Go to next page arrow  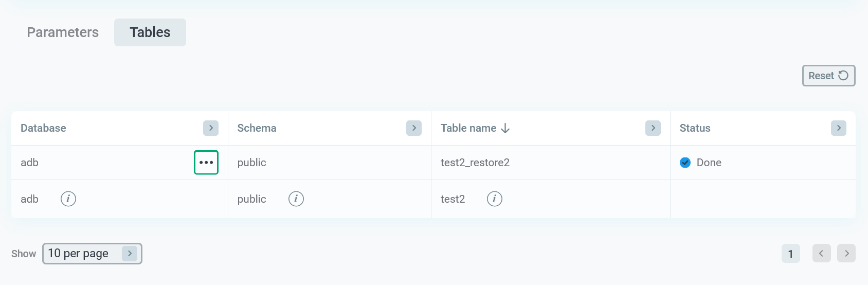846,253
